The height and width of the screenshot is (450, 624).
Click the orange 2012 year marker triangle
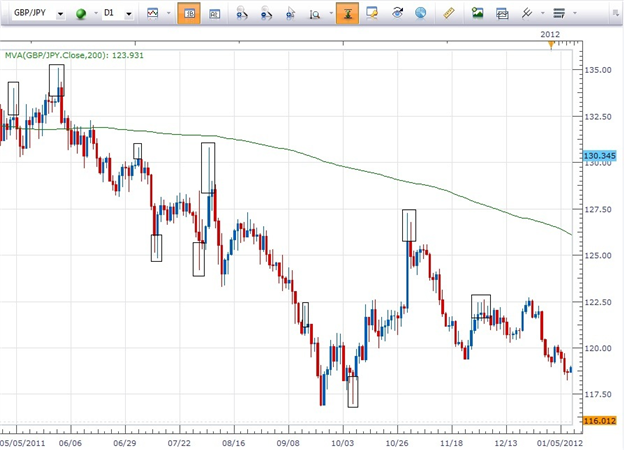tap(551, 45)
